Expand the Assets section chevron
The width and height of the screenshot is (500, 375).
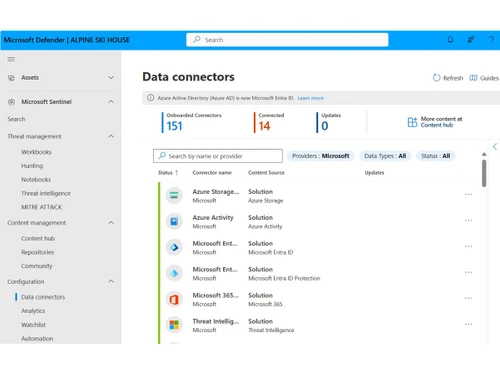pyautogui.click(x=111, y=78)
